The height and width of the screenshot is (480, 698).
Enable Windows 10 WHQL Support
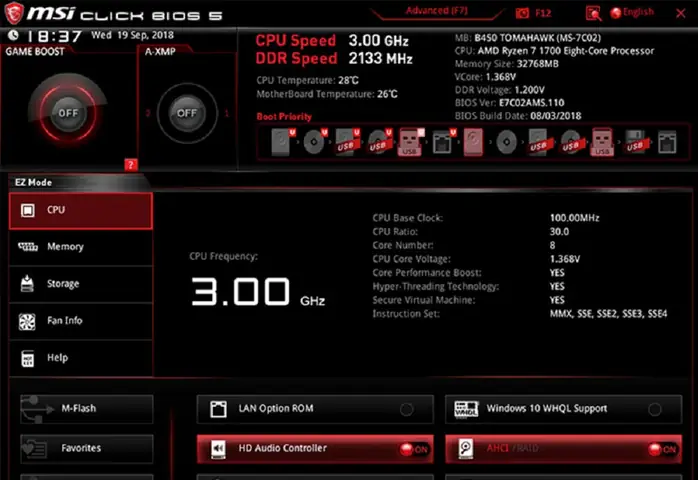pos(563,409)
